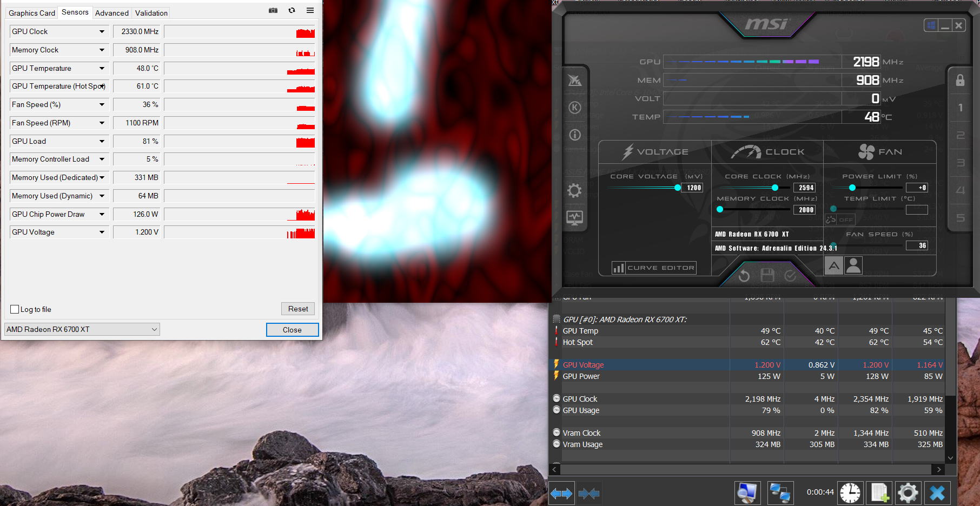This screenshot has width=980, height=506.
Task: Apply Afterburner settings with the checkmark icon
Action: pos(790,276)
